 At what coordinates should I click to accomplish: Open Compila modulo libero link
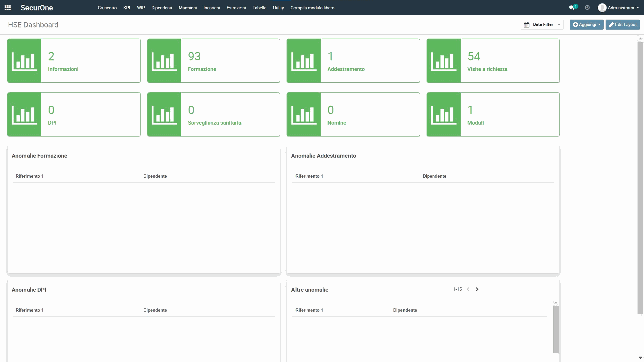(x=312, y=8)
